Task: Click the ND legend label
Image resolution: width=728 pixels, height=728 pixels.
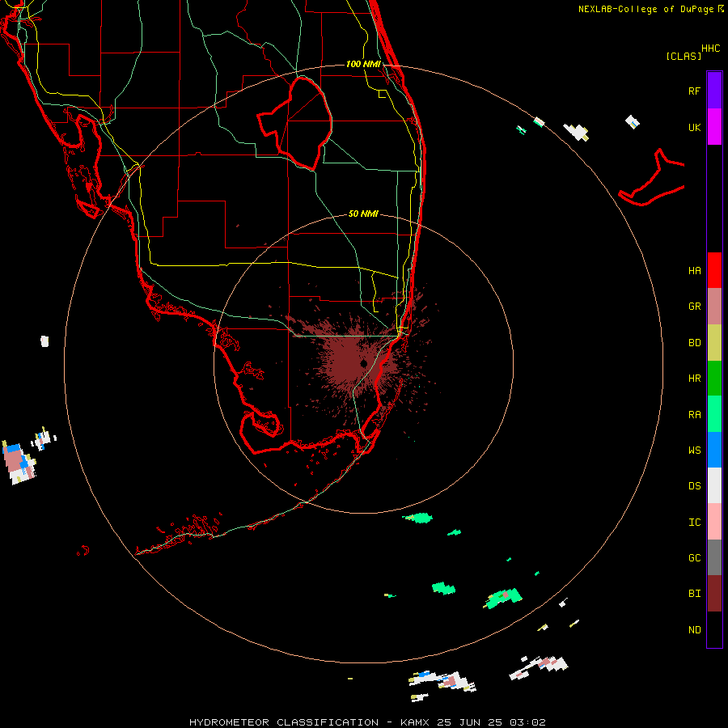Action: coord(694,630)
